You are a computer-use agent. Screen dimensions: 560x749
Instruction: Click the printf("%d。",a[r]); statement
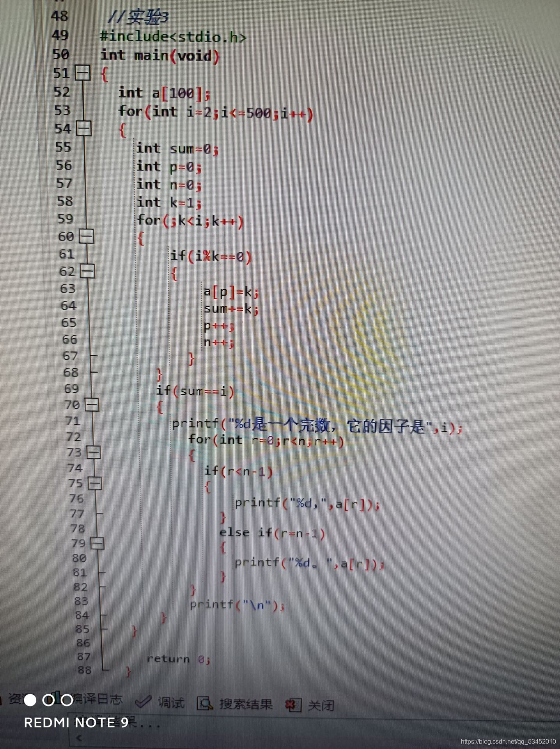[x=309, y=563]
